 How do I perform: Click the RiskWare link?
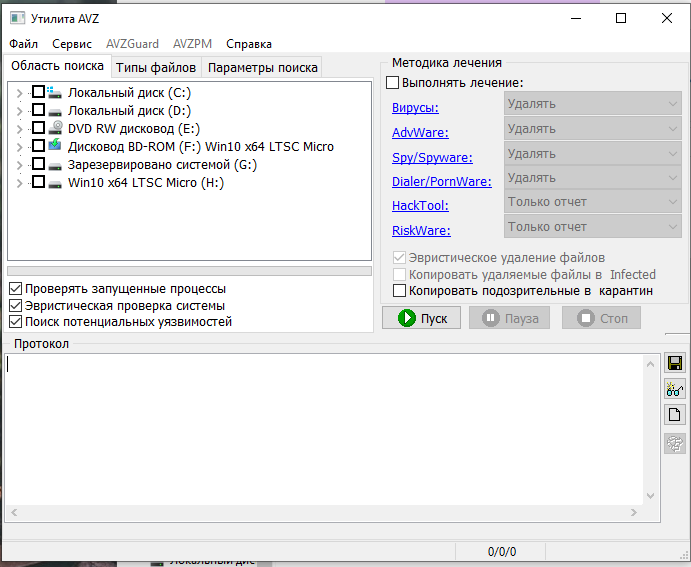(421, 230)
